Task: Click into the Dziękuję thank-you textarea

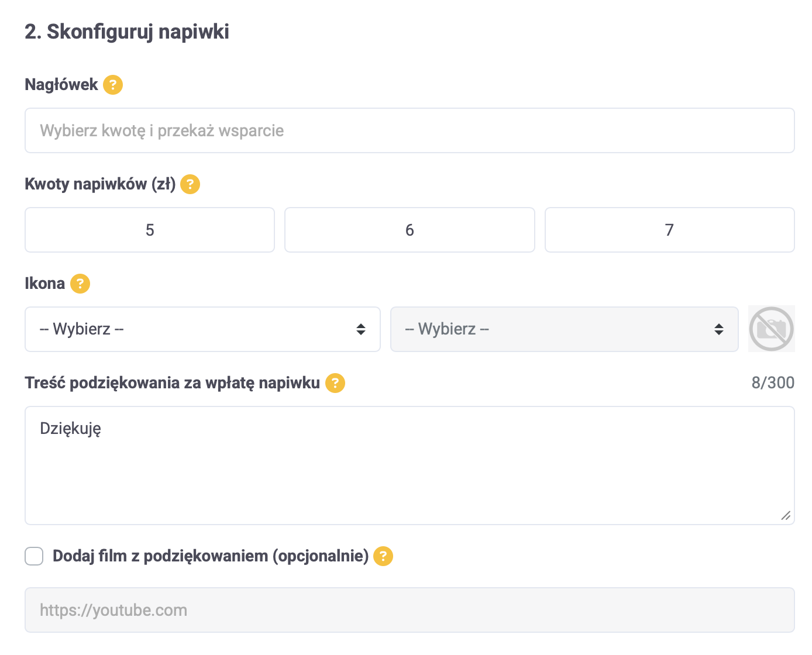Action: [410, 465]
